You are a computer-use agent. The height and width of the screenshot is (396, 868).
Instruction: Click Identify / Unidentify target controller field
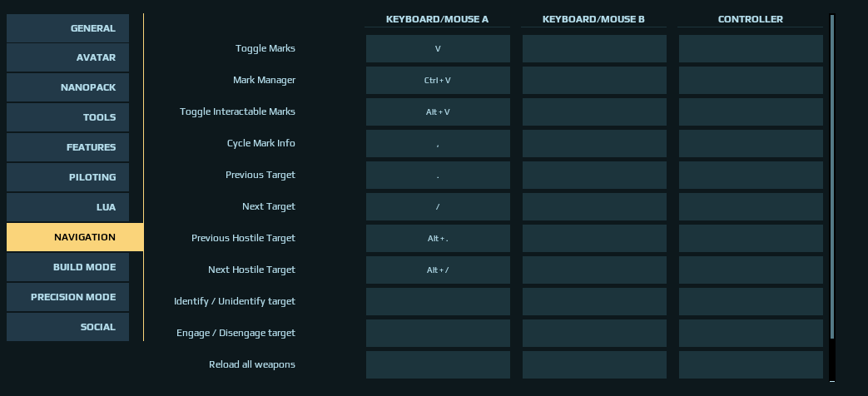[x=751, y=301]
